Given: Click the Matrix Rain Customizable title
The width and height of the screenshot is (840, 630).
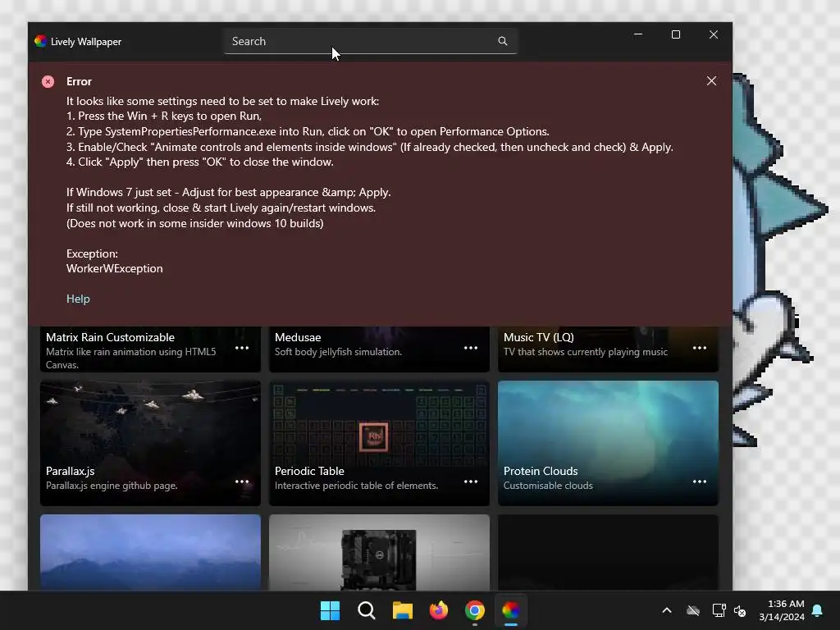Looking at the screenshot, I should click(111, 337).
